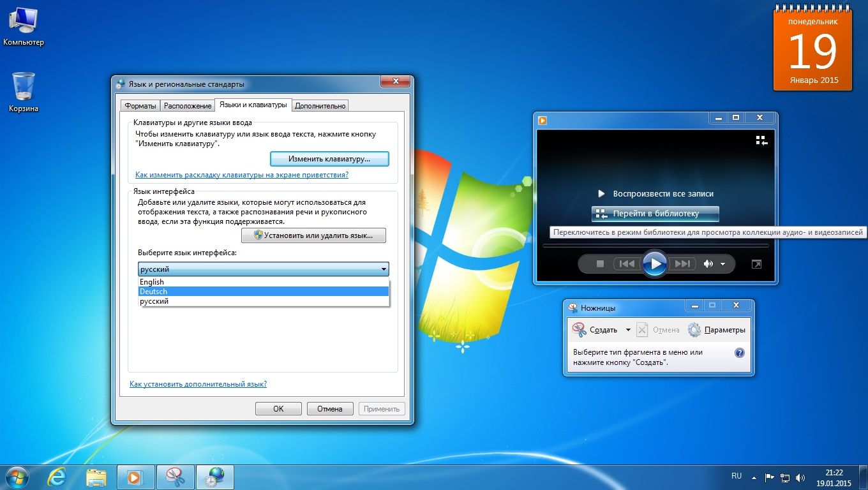Confirm dialog with the OK button
Image resolution: width=868 pixels, height=490 pixels.
point(278,409)
